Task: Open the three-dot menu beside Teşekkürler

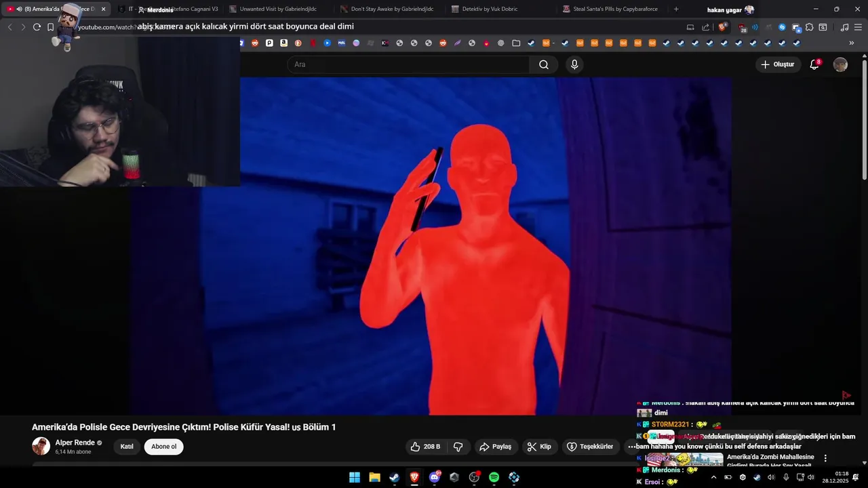Action: 632,447
